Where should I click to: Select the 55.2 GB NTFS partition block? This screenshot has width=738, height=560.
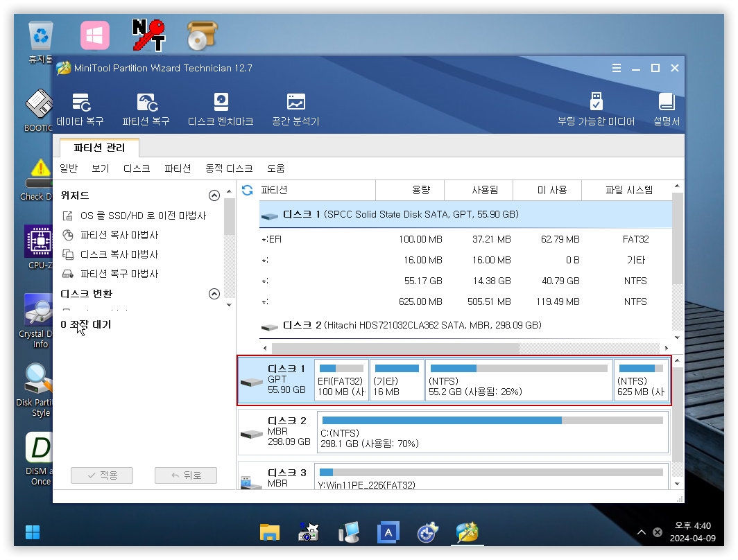[519, 380]
